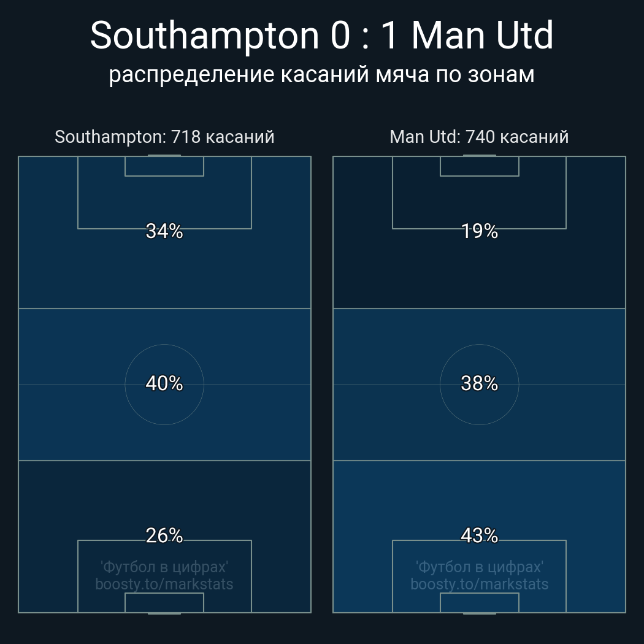Image resolution: width=644 pixels, height=644 pixels.
Task: Click Southampton's 26% defensive zone label
Action: click(x=164, y=535)
